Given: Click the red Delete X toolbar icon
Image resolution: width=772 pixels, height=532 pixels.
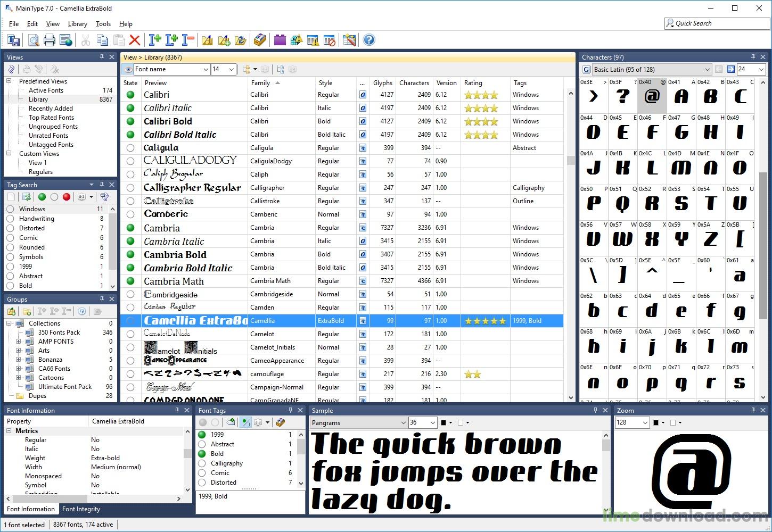Looking at the screenshot, I should [x=135, y=40].
